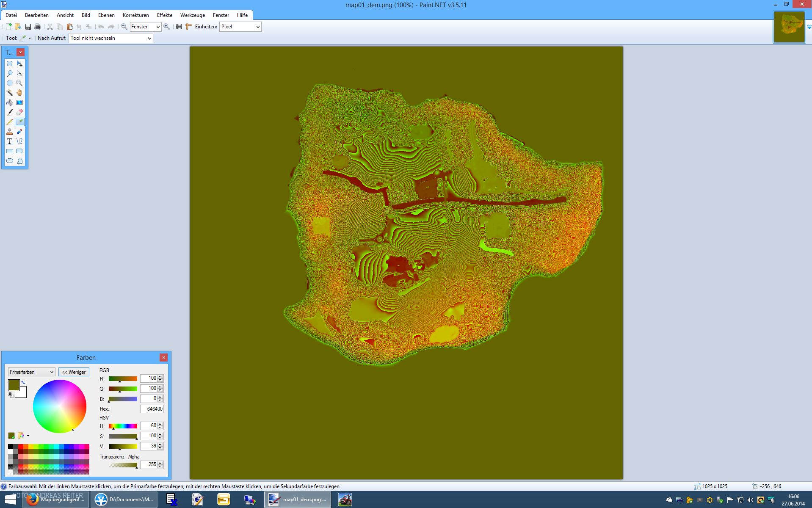
Task: Swap primary and secondary colors
Action: click(x=23, y=382)
